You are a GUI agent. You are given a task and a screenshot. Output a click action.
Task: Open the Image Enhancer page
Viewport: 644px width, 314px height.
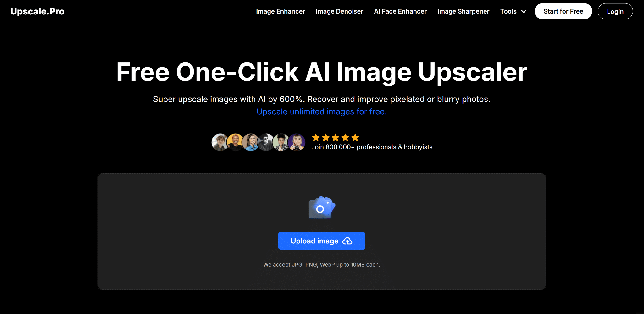pos(280,11)
